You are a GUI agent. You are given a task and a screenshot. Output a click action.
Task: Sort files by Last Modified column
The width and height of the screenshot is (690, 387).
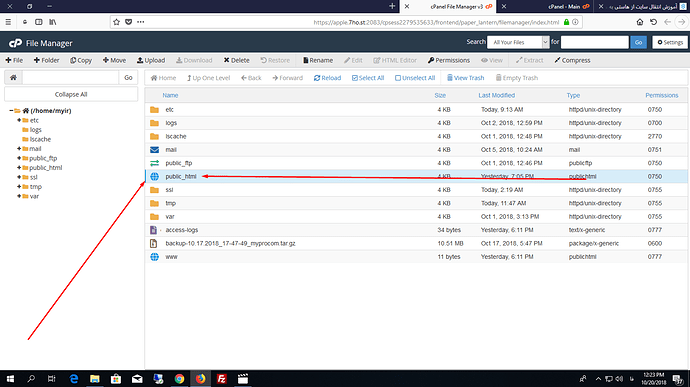click(x=496, y=95)
